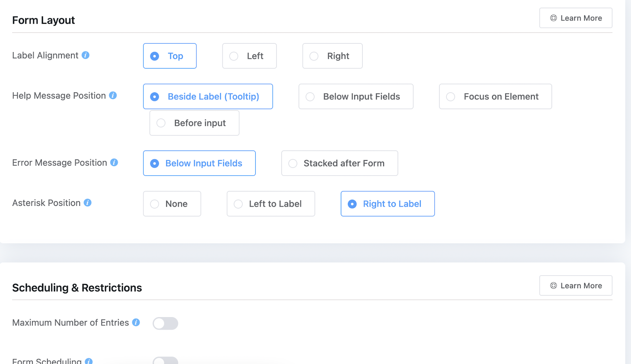Click info icon beside Maximum Number of Entries
Viewport: 631px width, 364px height.
[x=136, y=323]
